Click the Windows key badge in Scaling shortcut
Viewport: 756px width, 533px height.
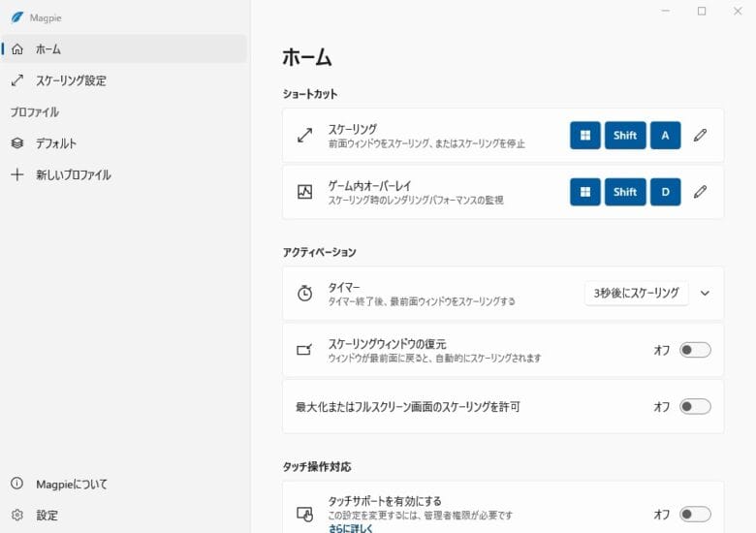point(584,136)
